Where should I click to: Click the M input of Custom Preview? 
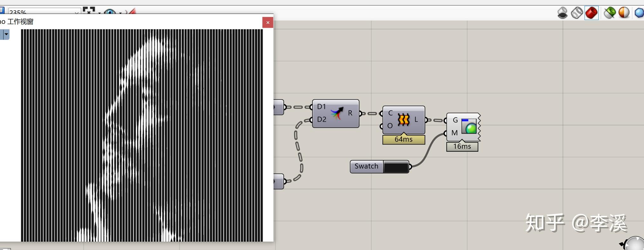click(455, 133)
